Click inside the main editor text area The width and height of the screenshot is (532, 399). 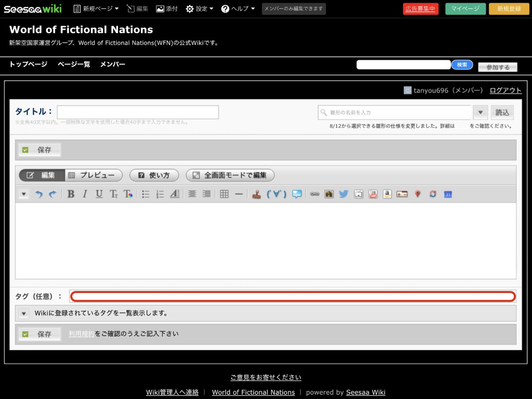[265, 241]
